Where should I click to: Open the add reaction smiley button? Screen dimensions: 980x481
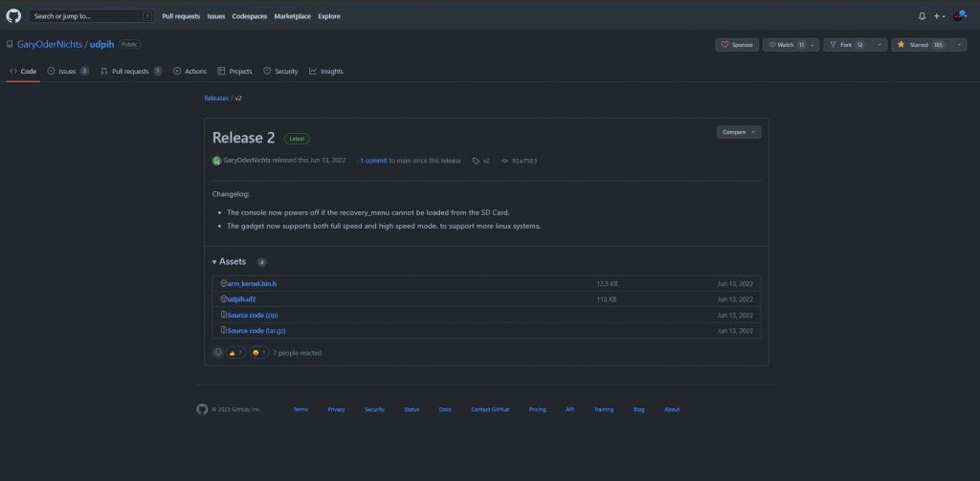point(217,352)
